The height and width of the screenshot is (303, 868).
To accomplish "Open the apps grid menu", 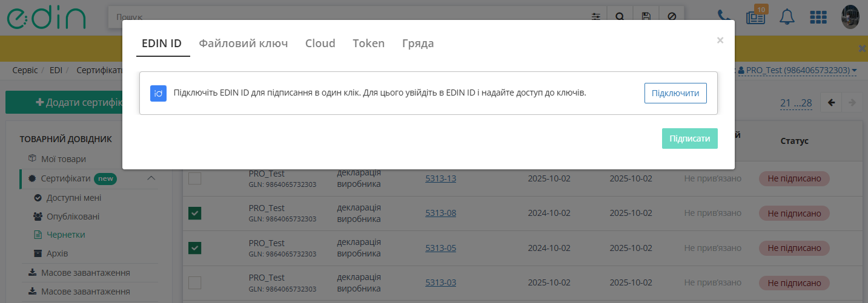I will (x=818, y=17).
